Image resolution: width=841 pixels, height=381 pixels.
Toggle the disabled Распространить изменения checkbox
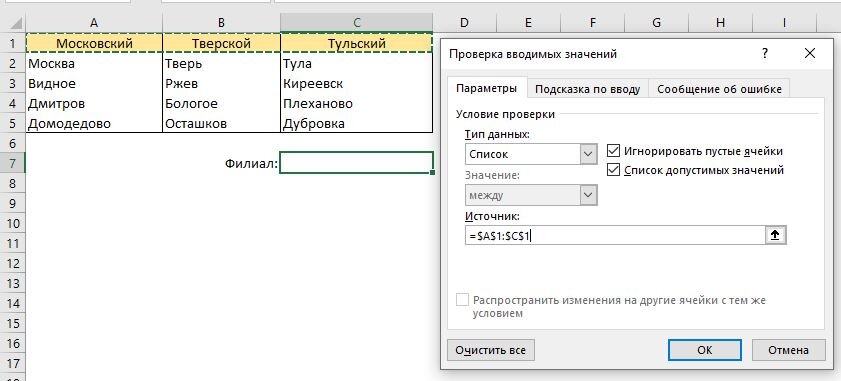462,300
